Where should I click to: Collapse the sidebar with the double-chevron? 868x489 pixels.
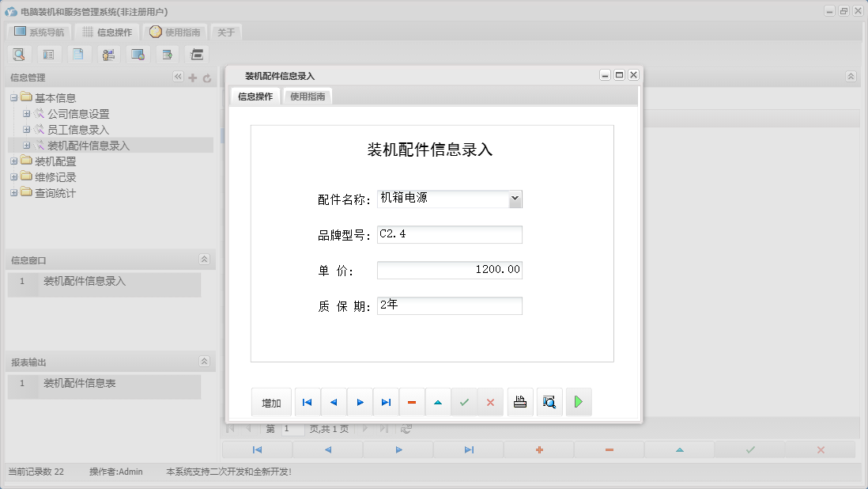point(178,77)
